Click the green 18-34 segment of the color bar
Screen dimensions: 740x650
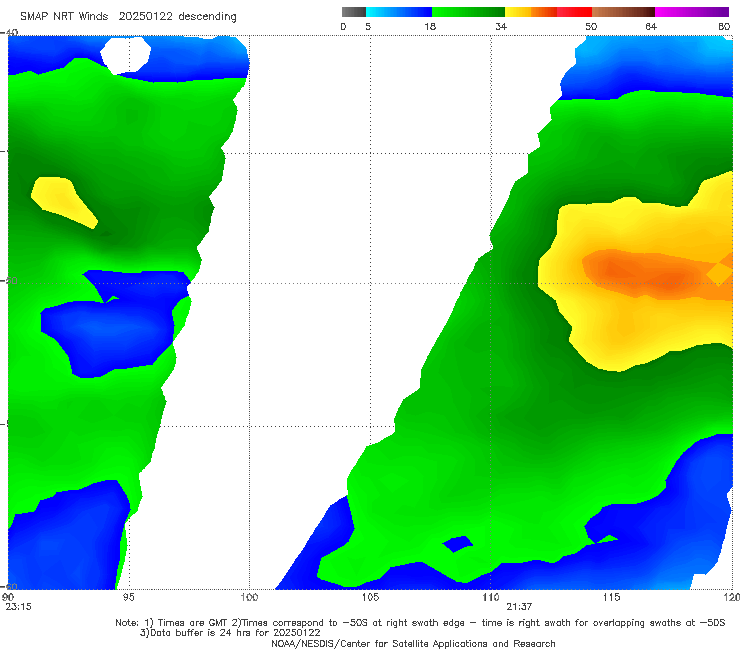coord(468,12)
